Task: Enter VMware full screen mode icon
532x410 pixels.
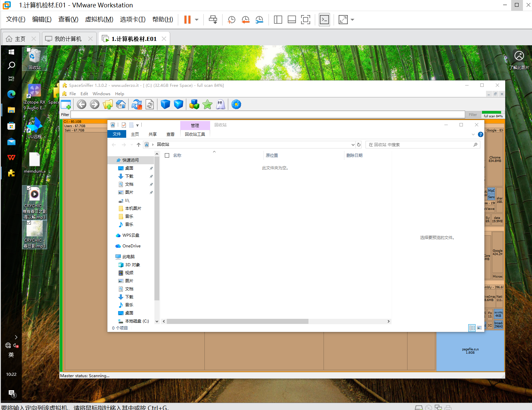Action: (305, 20)
